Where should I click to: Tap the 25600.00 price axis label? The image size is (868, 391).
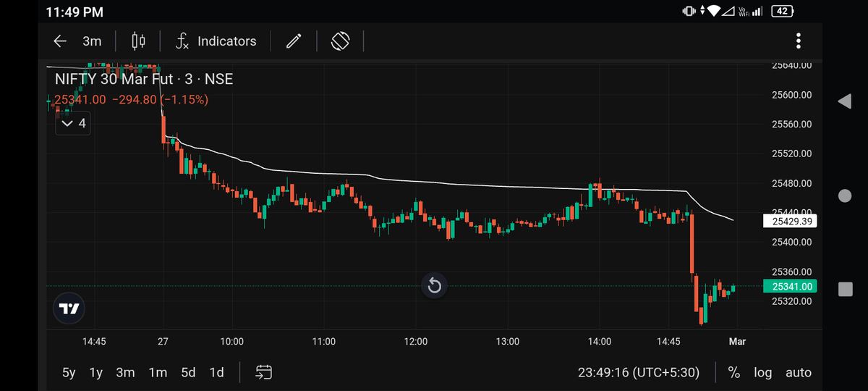pos(792,95)
